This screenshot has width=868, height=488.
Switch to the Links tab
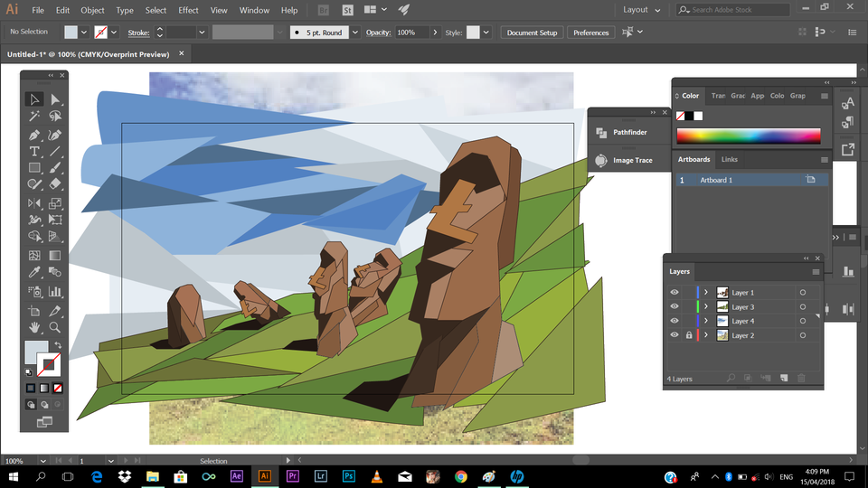pyautogui.click(x=729, y=160)
